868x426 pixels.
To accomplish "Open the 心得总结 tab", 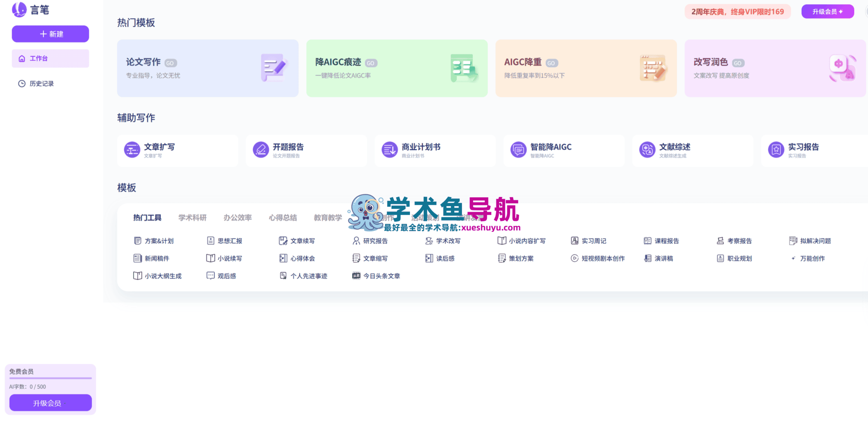I will click(283, 218).
